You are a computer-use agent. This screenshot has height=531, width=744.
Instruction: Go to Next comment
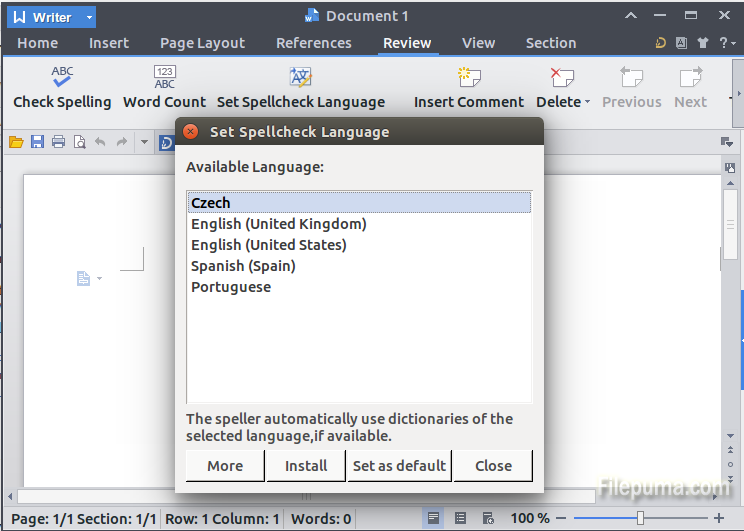tap(690, 88)
